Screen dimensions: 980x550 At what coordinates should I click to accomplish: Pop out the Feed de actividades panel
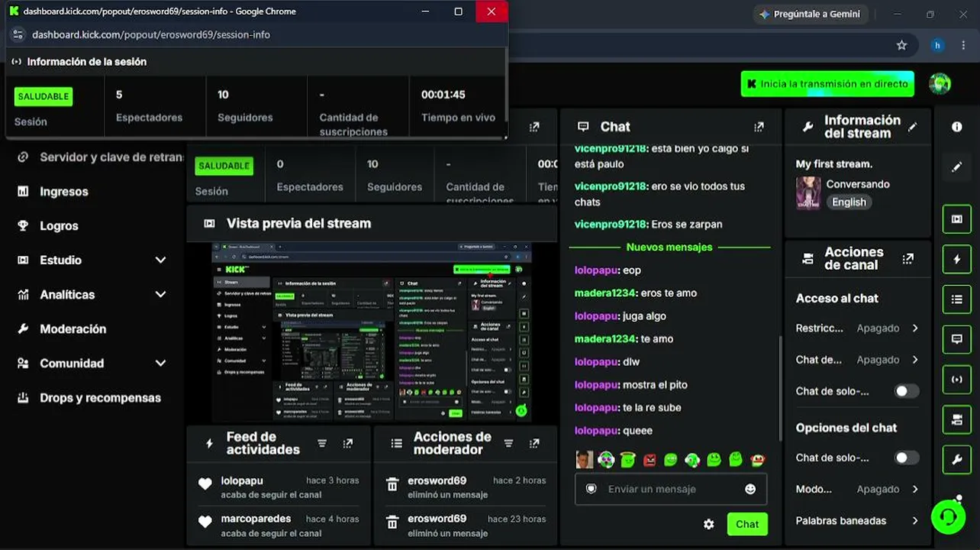click(348, 443)
